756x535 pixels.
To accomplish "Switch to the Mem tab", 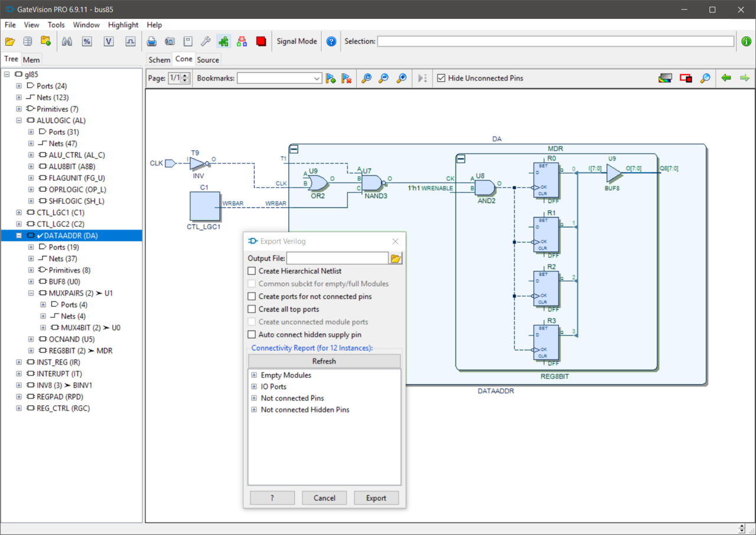I will point(31,60).
